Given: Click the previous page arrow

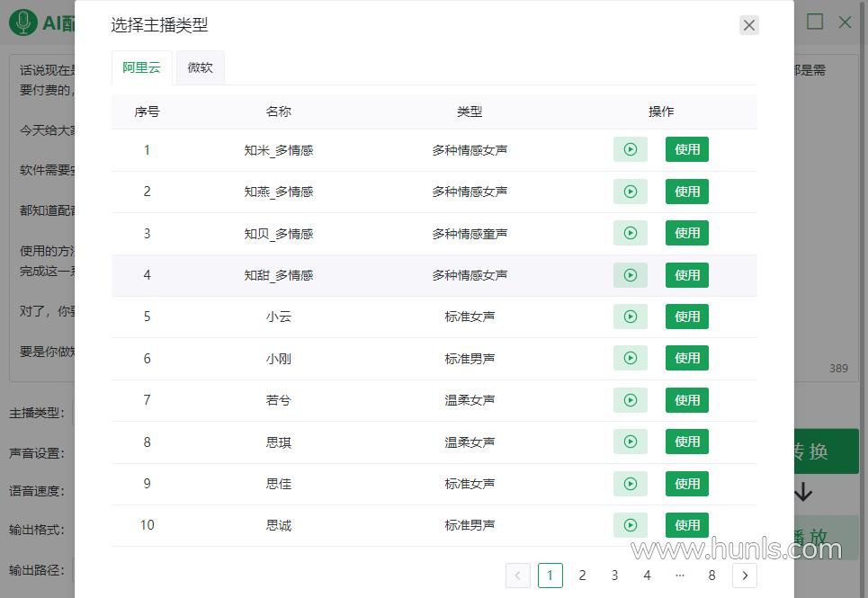Looking at the screenshot, I should pyautogui.click(x=517, y=576).
